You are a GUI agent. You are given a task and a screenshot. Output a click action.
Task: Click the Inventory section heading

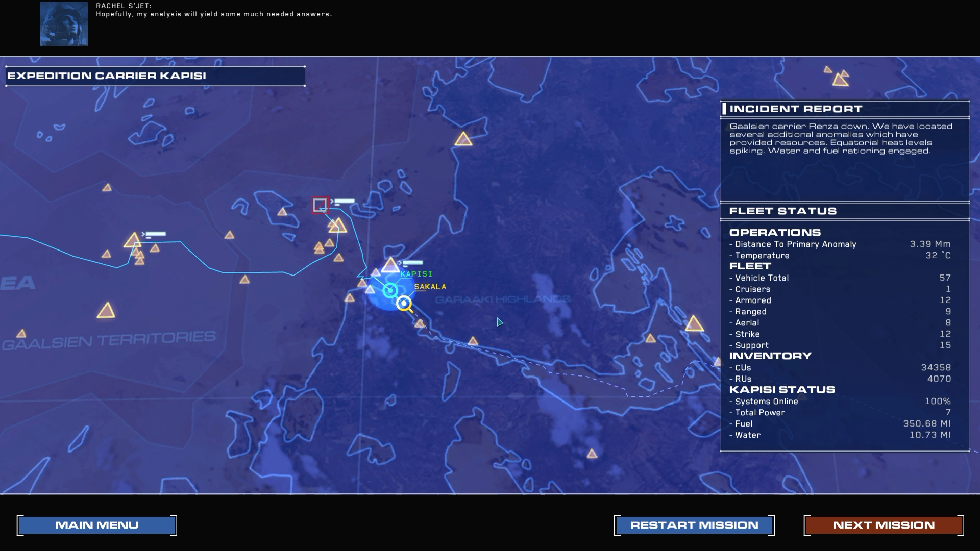click(770, 356)
